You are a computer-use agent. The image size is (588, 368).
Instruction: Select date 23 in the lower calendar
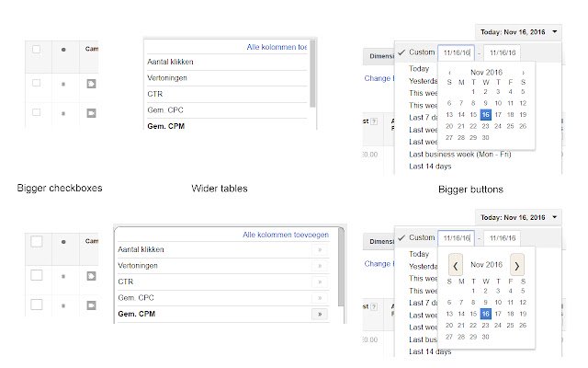tap(486, 325)
